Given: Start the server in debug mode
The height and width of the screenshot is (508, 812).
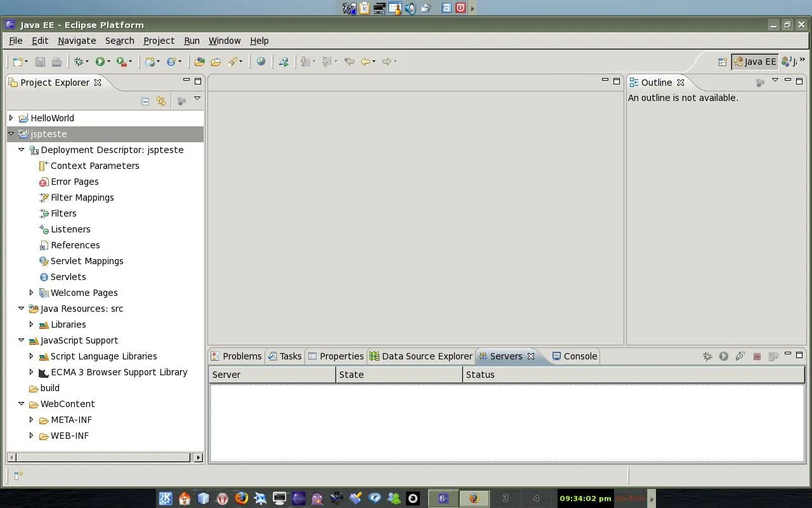Looking at the screenshot, I should 707,356.
